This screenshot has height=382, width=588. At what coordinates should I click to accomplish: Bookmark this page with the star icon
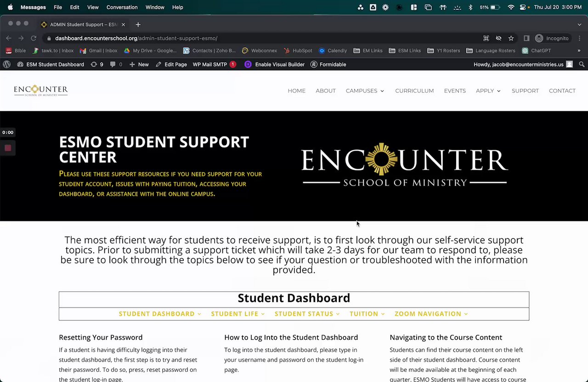coord(511,38)
